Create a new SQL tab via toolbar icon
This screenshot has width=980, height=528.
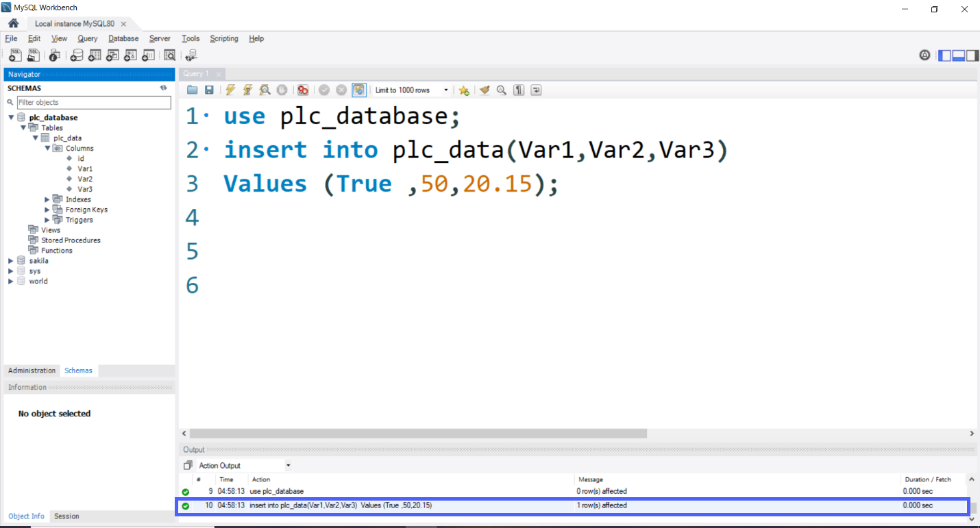coord(14,55)
